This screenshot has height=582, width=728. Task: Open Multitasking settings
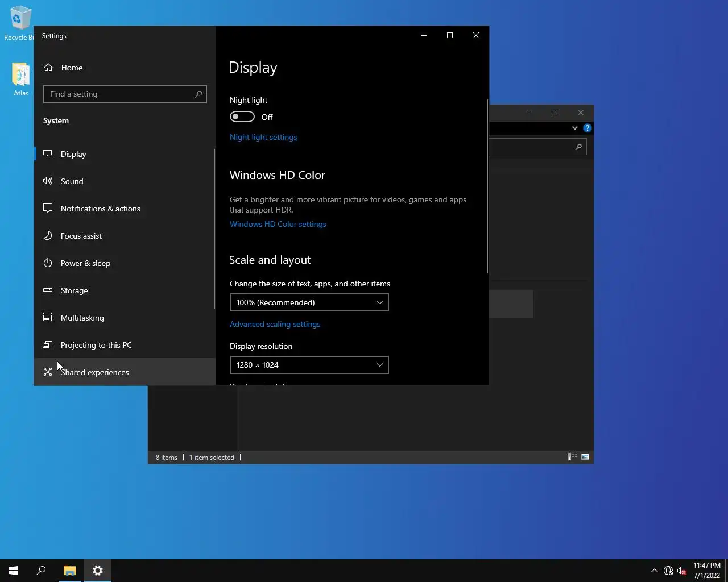coord(125,318)
